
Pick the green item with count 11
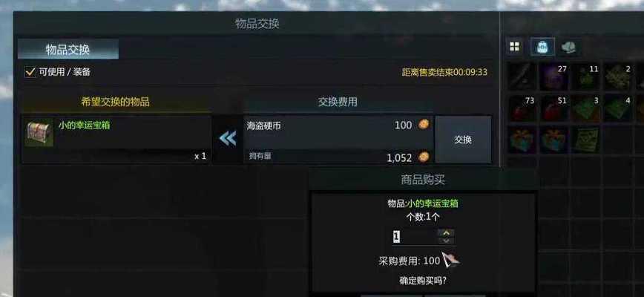coord(585,76)
